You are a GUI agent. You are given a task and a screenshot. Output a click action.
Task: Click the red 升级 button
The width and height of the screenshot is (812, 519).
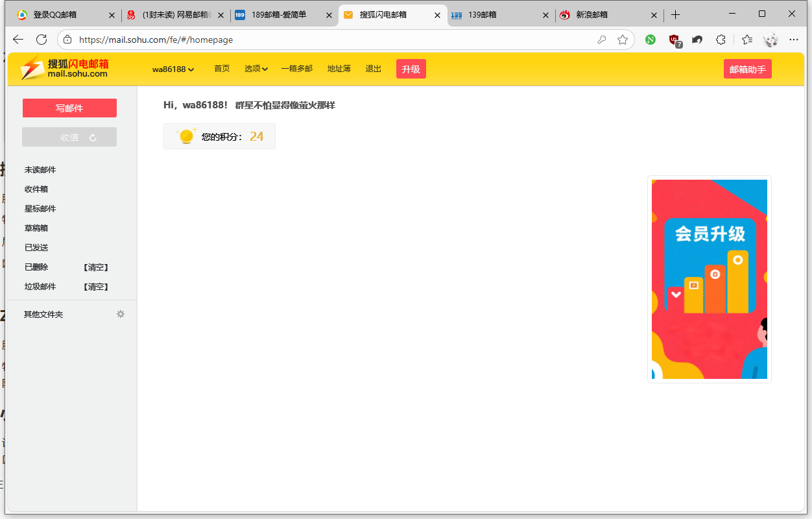[411, 69]
